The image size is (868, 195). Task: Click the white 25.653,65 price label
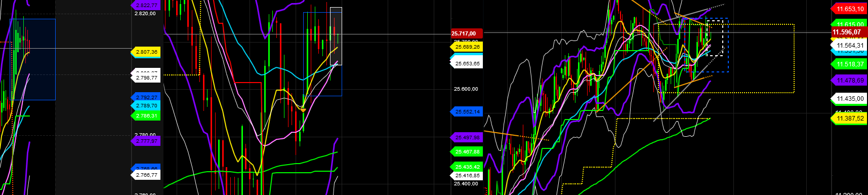pos(467,63)
